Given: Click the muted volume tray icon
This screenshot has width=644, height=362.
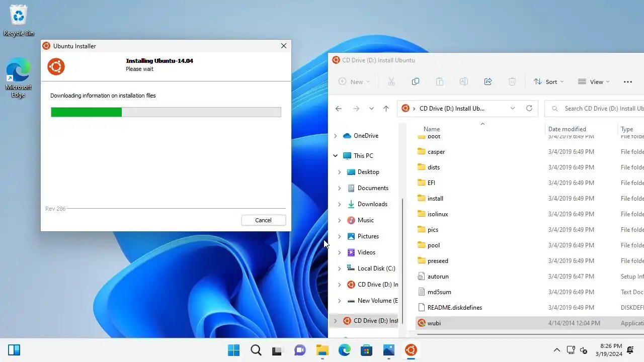Looking at the screenshot, I should (x=584, y=350).
